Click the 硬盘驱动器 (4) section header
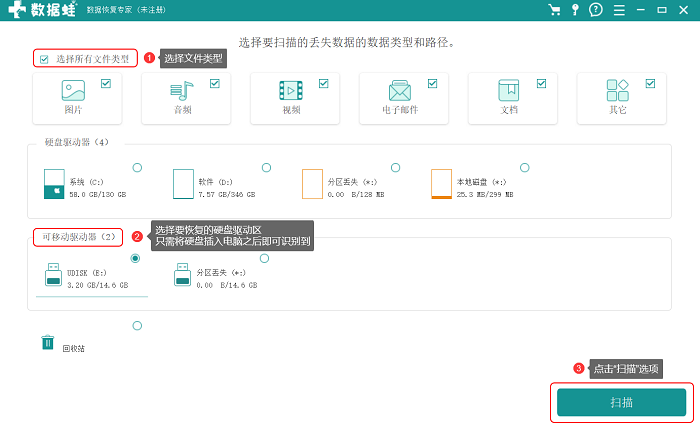Viewport: 700px width, 429px height. pos(76,142)
